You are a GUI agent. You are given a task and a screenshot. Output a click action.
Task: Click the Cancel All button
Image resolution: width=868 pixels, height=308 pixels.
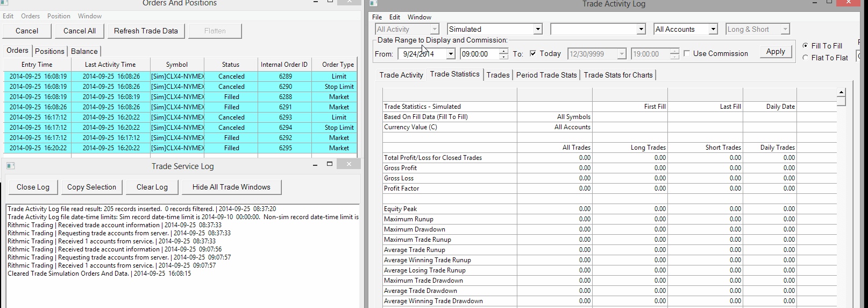click(80, 31)
